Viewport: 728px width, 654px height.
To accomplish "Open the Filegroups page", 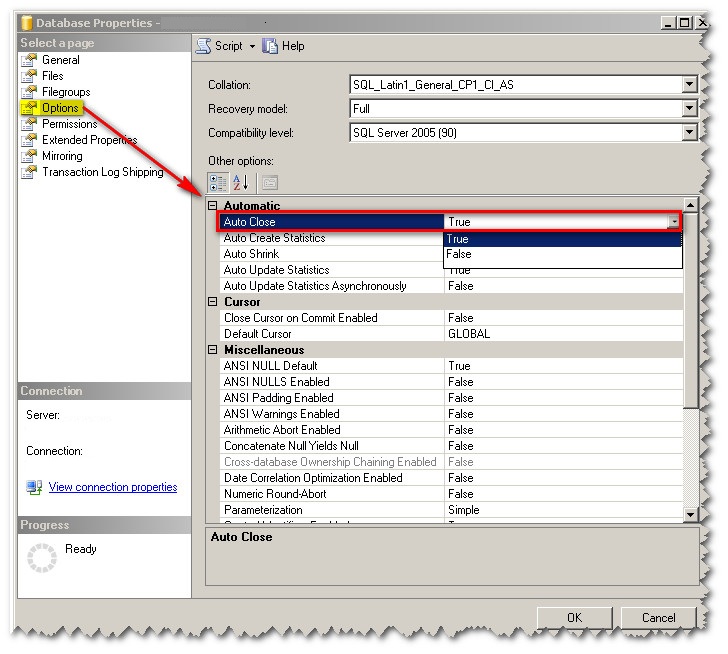I will pyautogui.click(x=66, y=92).
